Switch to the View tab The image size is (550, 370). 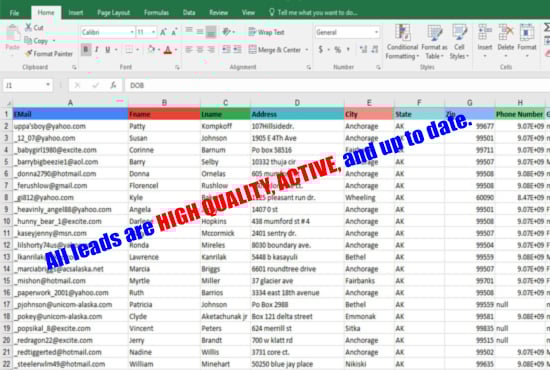(248, 13)
